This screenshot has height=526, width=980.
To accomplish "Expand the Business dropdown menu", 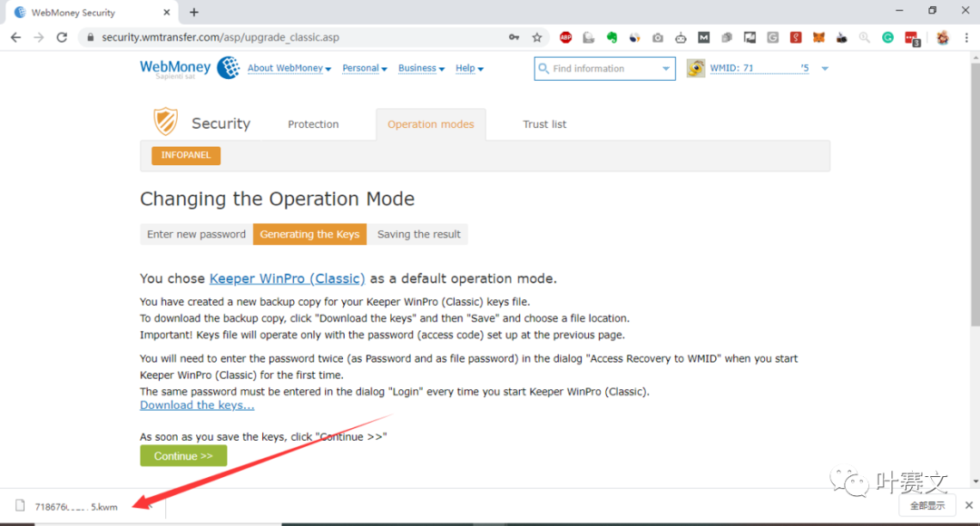I will (421, 68).
